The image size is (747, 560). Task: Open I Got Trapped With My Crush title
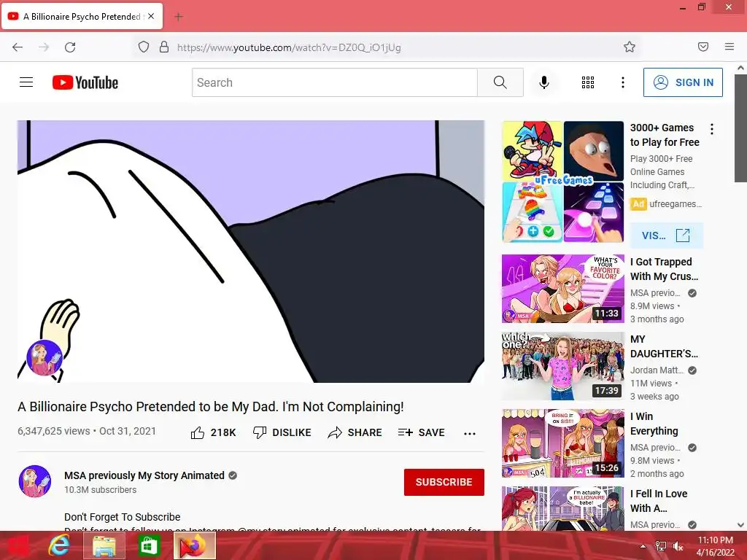[664, 269]
